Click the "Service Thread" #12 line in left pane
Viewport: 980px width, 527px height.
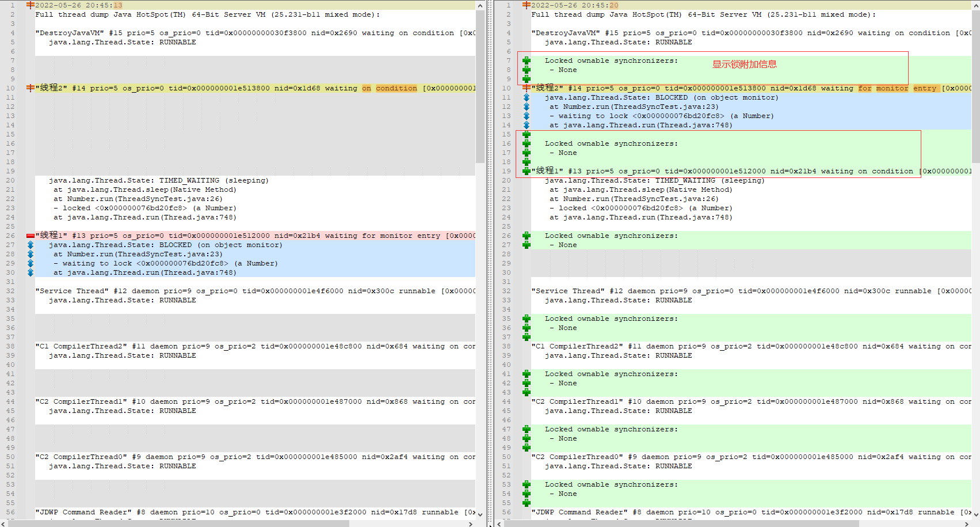tap(255, 291)
